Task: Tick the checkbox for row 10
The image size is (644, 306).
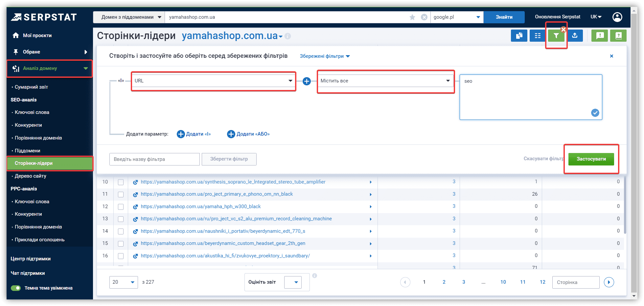Action: [x=121, y=182]
